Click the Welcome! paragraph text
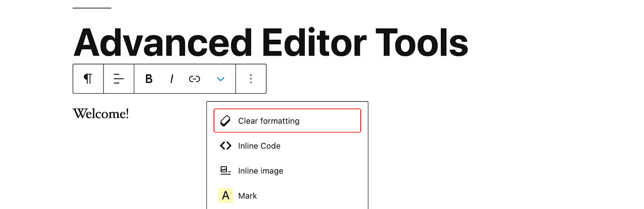644x209 pixels. (101, 113)
